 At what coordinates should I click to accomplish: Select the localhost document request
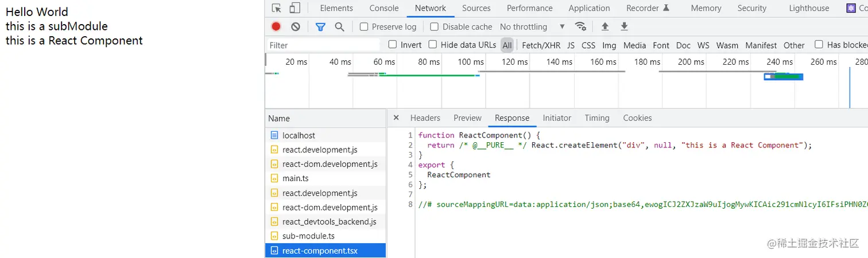coord(325,135)
